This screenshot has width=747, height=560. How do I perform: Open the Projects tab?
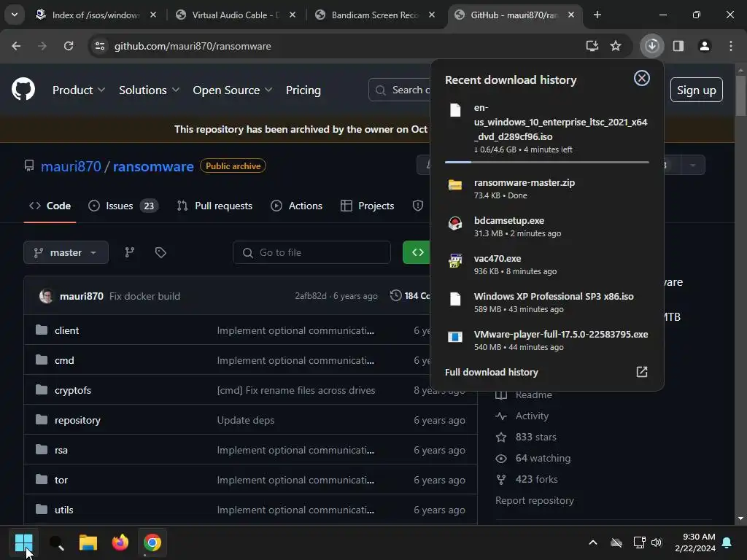point(368,206)
